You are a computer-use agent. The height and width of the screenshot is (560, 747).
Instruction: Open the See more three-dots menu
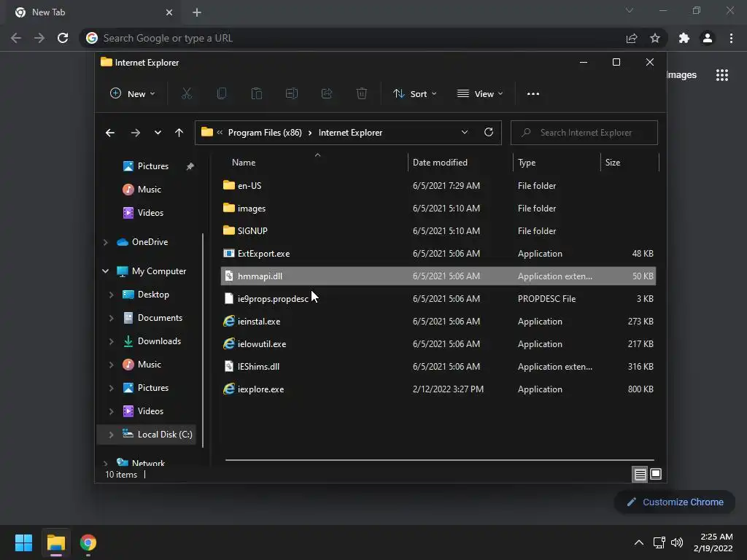click(x=533, y=94)
